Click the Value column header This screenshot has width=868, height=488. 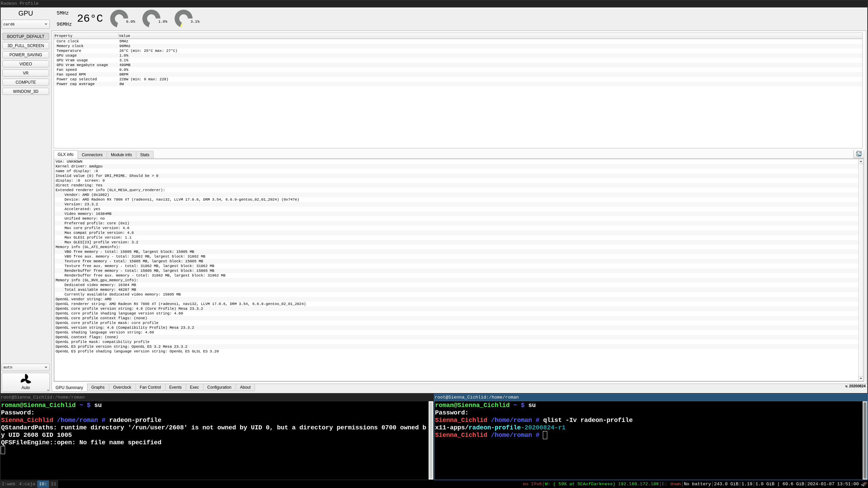coord(490,36)
